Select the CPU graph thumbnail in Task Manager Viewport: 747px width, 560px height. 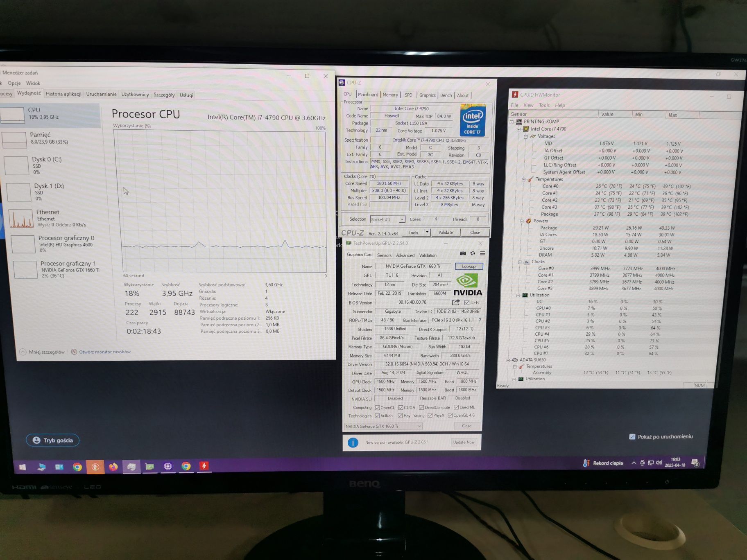coord(13,115)
